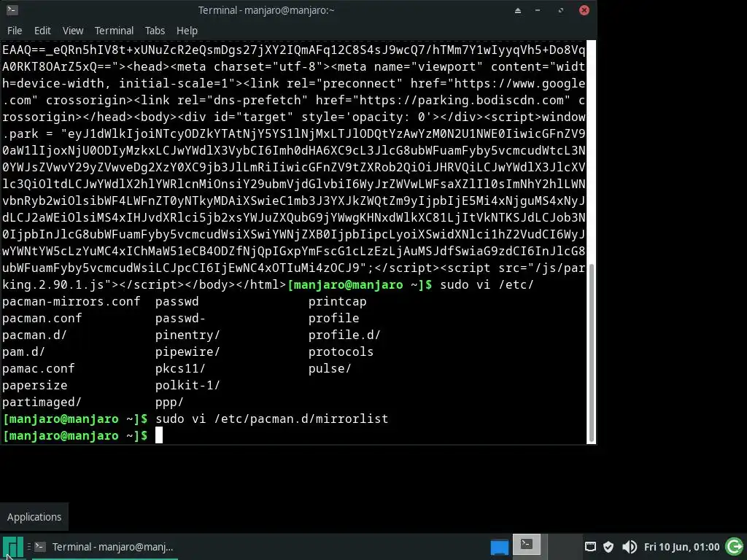Click the keep-above arrow icon in title bar

[518, 10]
